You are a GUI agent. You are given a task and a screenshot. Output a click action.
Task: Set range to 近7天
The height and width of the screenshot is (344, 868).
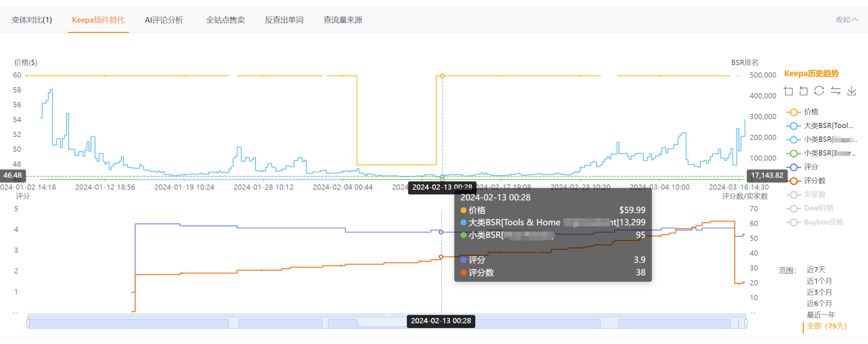coord(816,270)
